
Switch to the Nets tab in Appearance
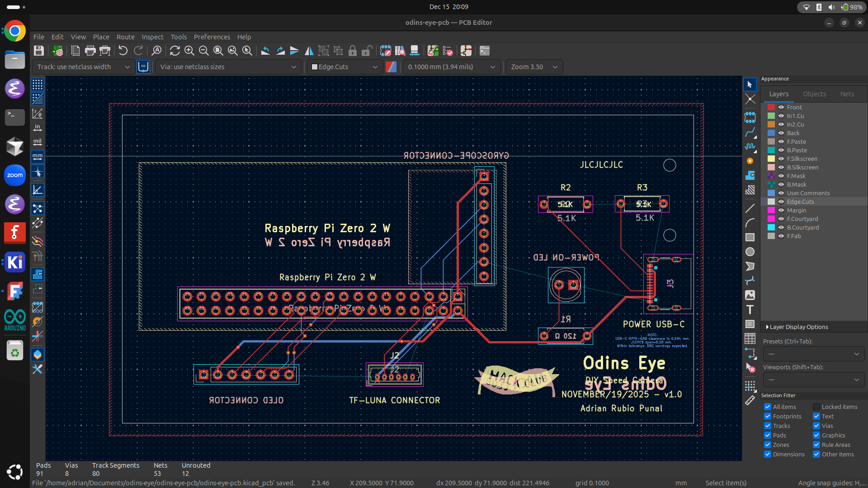[847, 94]
